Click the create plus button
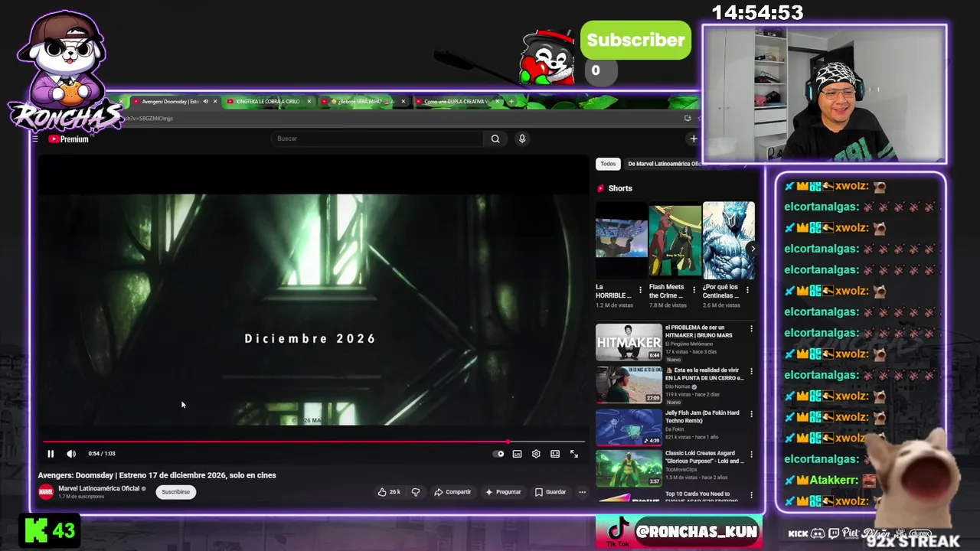The image size is (980, 551). coord(693,139)
